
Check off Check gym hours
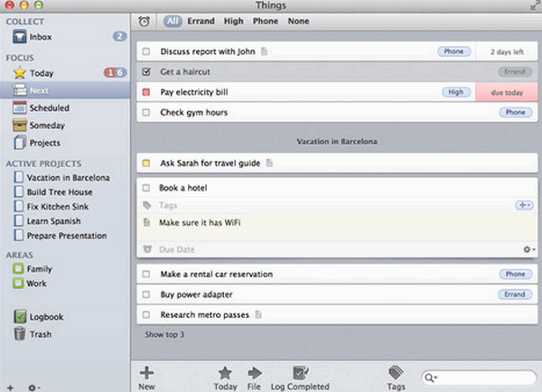click(146, 112)
